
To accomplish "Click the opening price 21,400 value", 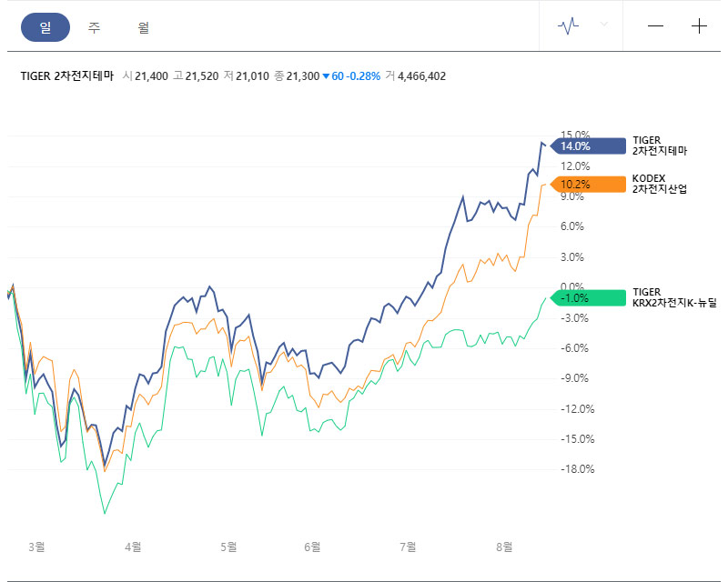I will [x=151, y=76].
